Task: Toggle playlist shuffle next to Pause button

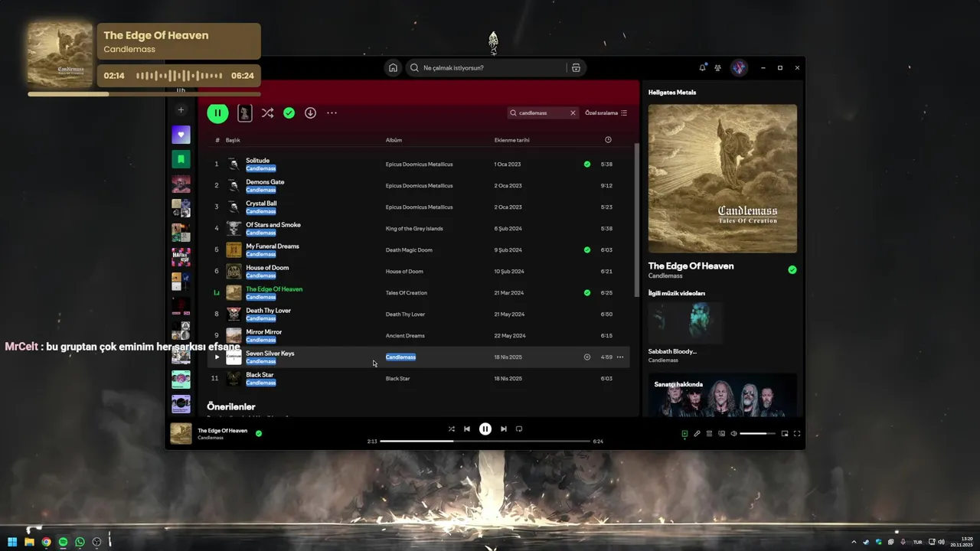Action: [267, 112]
